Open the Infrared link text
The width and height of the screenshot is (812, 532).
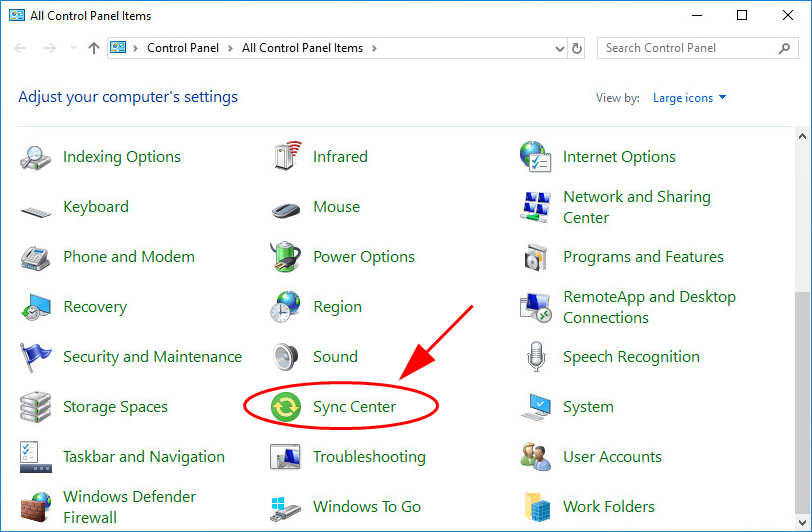pos(340,156)
